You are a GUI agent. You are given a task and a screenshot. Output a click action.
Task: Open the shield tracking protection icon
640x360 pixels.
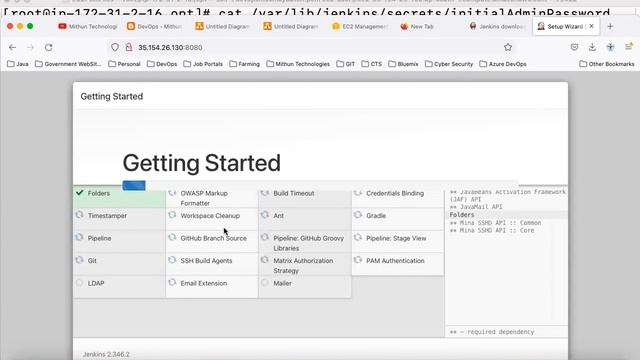[x=115, y=47]
